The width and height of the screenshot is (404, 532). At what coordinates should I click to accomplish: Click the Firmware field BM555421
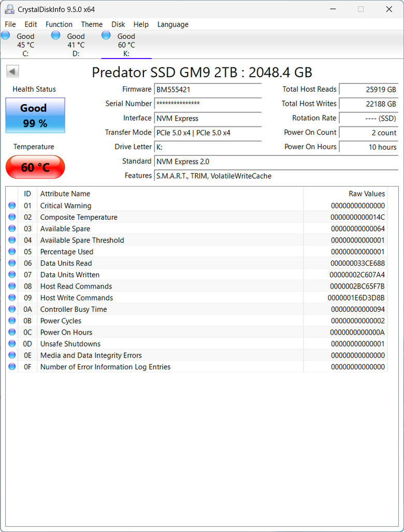pyautogui.click(x=208, y=90)
